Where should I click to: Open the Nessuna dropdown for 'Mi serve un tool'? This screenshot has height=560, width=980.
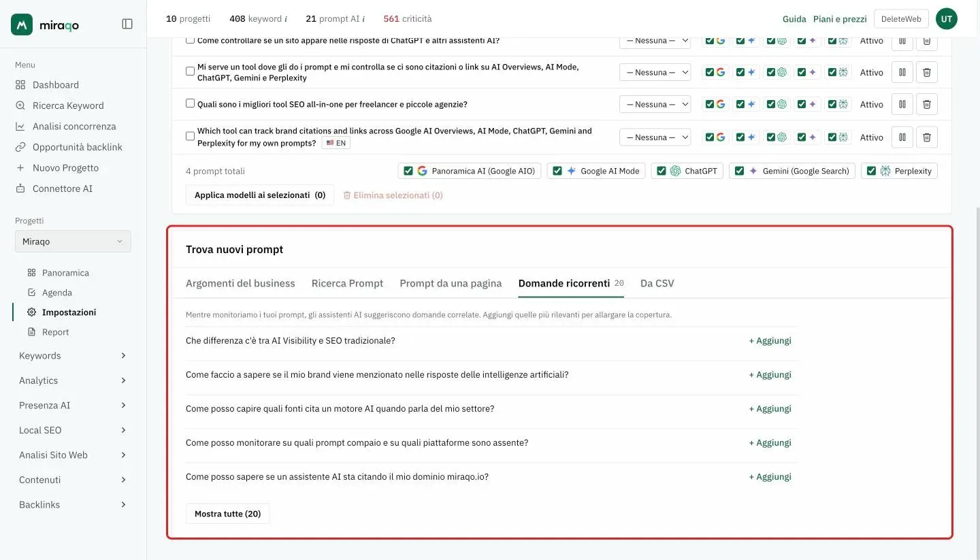(655, 72)
